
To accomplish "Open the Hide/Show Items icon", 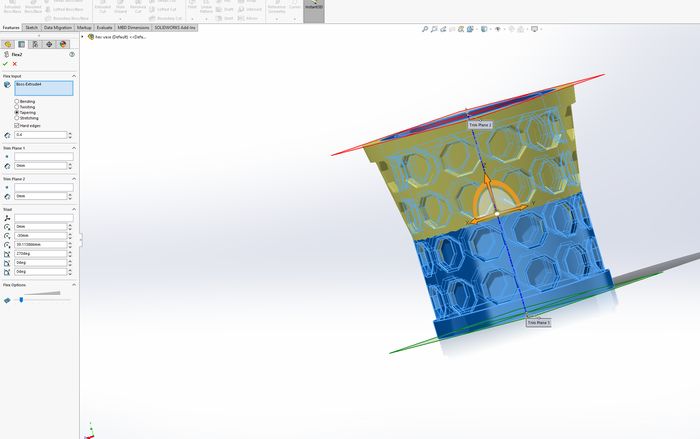I will (498, 29).
